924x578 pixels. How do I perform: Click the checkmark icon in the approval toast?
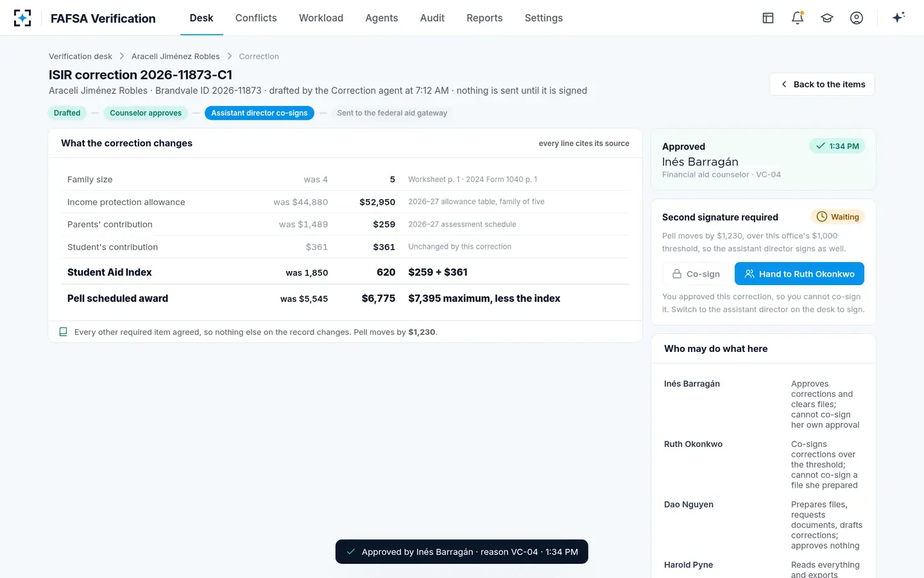point(351,552)
